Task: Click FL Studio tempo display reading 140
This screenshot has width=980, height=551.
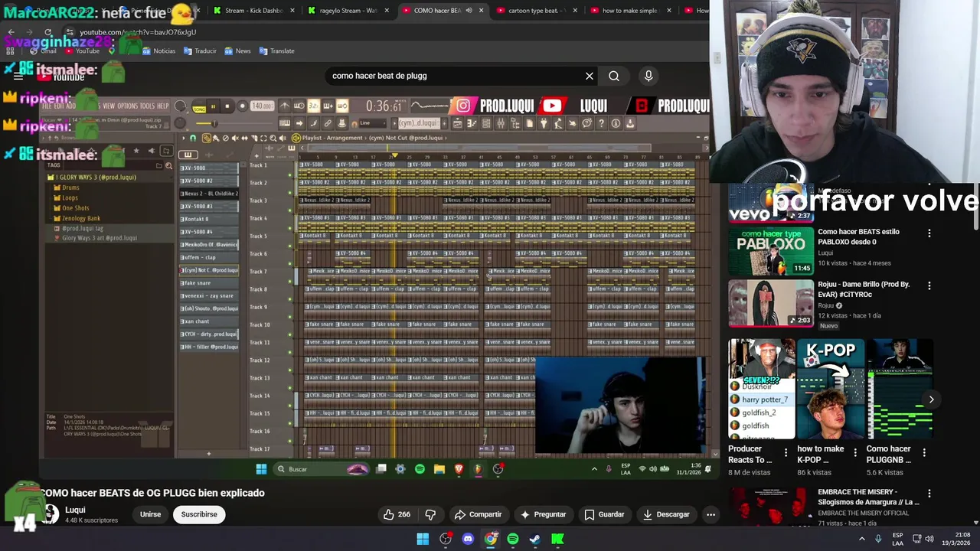Action: (262, 106)
